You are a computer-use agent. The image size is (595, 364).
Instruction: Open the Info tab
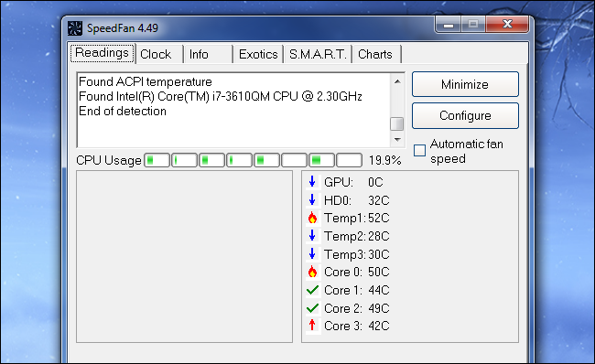coord(209,54)
